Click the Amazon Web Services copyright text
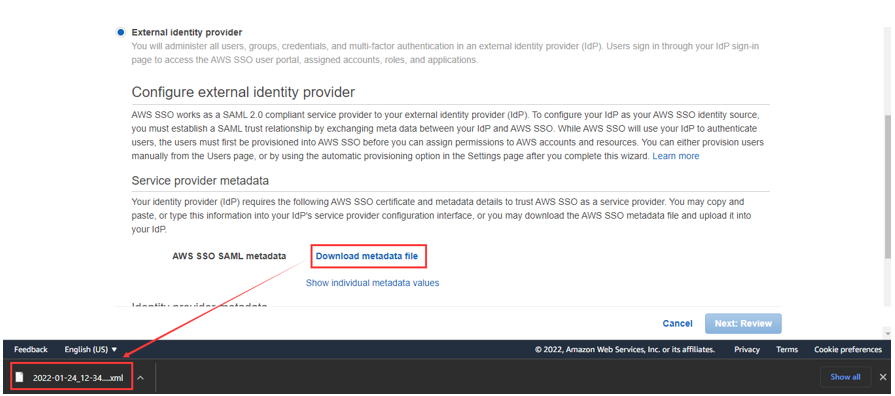The height and width of the screenshot is (396, 895). coord(625,349)
